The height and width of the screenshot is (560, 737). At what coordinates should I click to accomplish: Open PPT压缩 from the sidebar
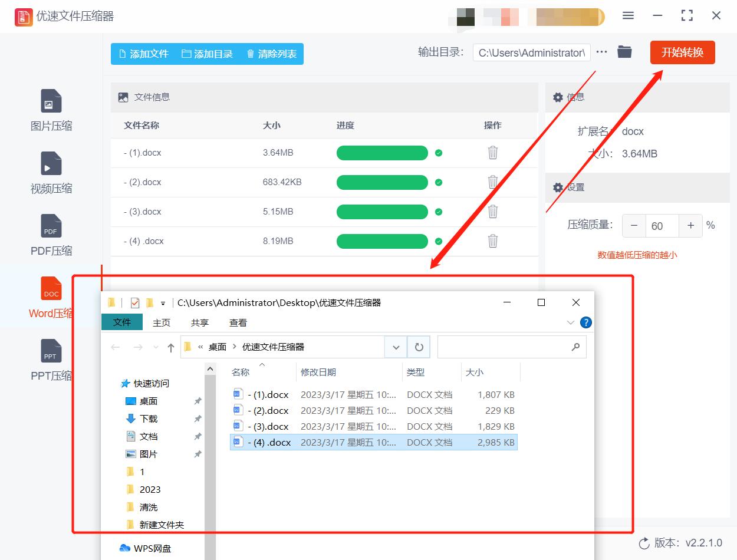click(x=51, y=360)
